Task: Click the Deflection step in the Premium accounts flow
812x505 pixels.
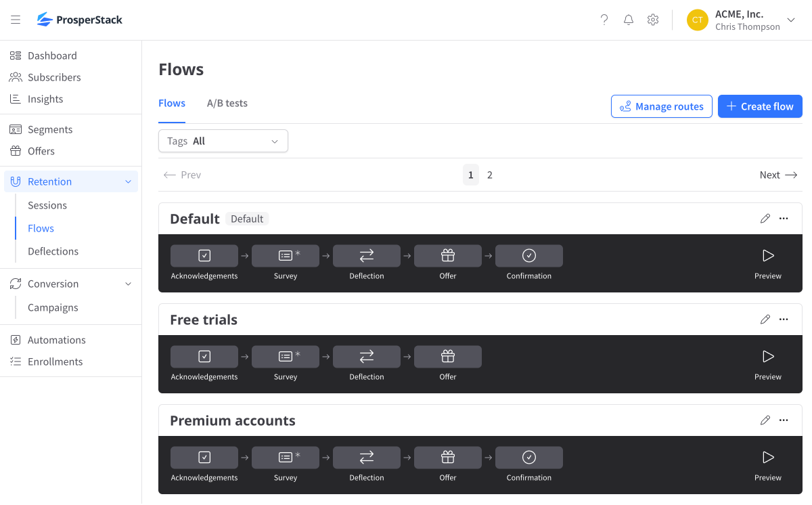Action: (x=366, y=457)
